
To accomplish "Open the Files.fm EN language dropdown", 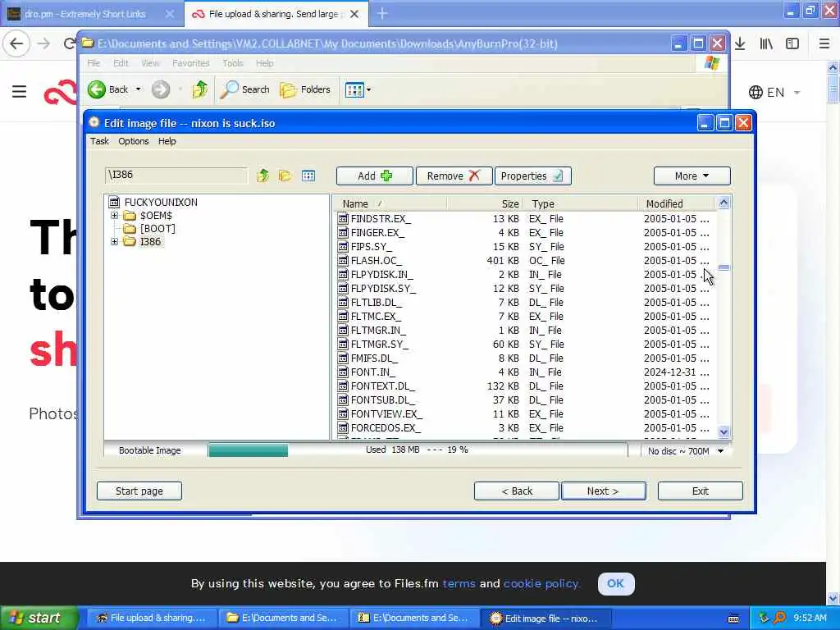I will (x=774, y=92).
